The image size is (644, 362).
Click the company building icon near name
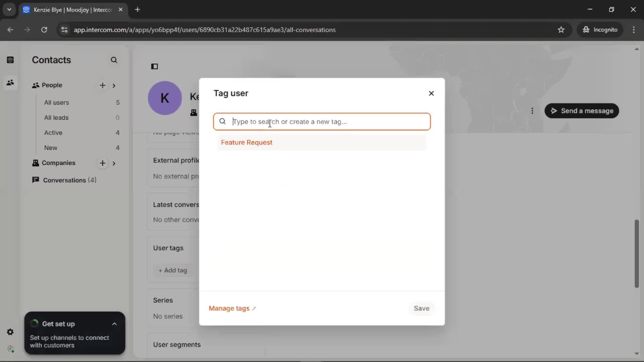(x=194, y=113)
